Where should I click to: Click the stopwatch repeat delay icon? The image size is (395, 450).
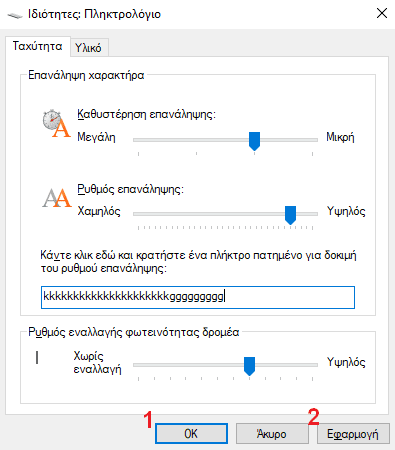pyautogui.click(x=56, y=124)
